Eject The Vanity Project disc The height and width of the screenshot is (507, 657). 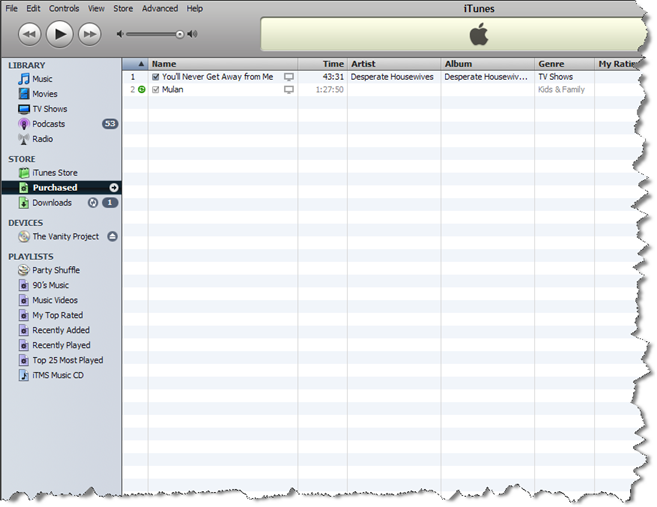tap(112, 236)
